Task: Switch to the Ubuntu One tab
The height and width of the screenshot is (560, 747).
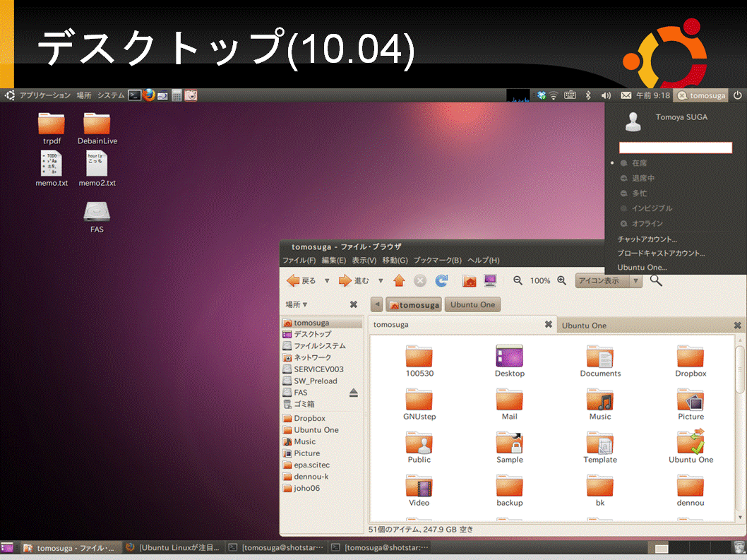Action: coord(584,326)
